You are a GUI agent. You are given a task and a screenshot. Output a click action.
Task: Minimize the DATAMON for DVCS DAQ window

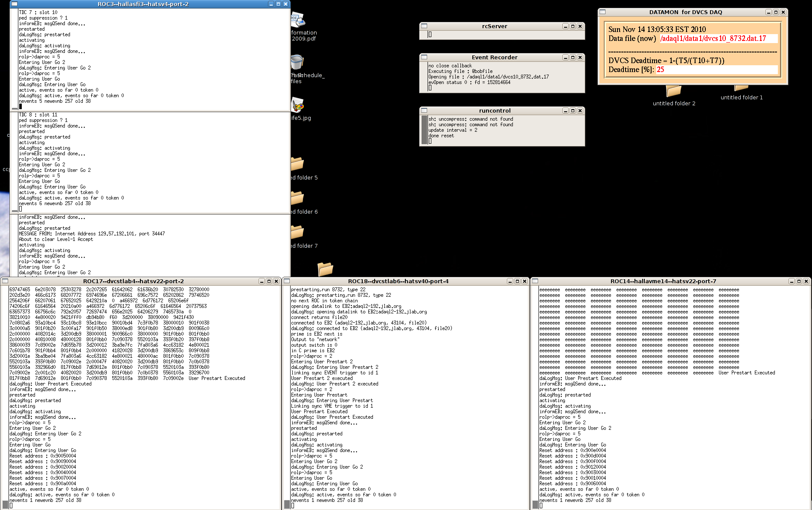coord(768,12)
